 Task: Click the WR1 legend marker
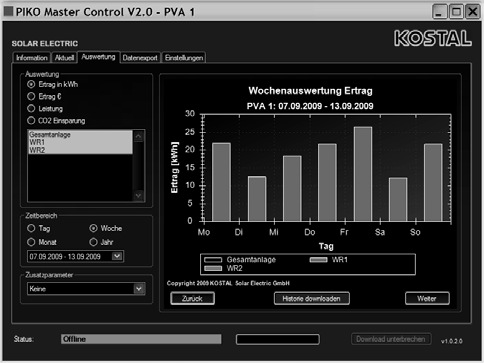click(x=318, y=260)
